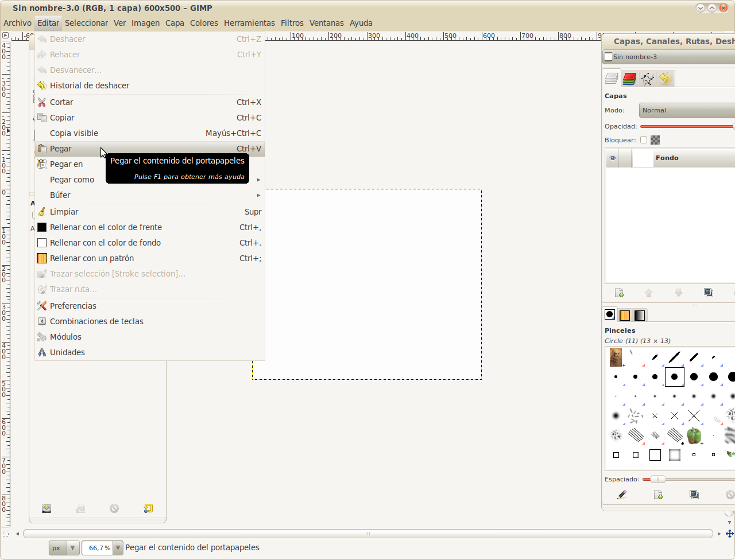This screenshot has height=560, width=735.
Task: Select the pepper brush in Pinceles
Action: pyautogui.click(x=694, y=435)
